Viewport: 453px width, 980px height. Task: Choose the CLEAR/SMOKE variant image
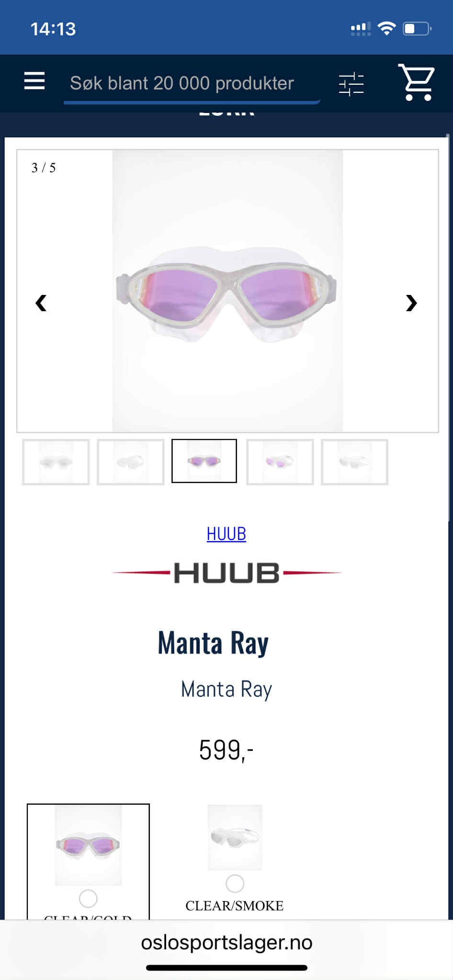click(x=235, y=837)
